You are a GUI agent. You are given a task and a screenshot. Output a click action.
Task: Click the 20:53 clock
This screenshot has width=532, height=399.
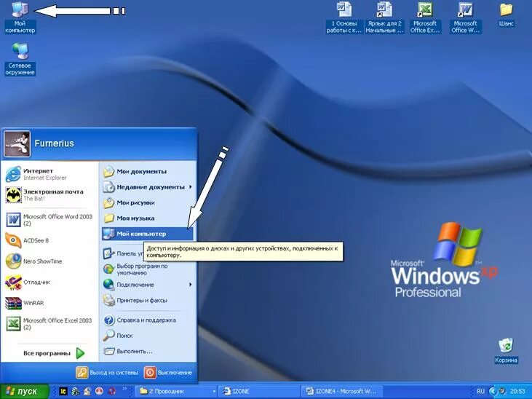pyautogui.click(x=517, y=392)
